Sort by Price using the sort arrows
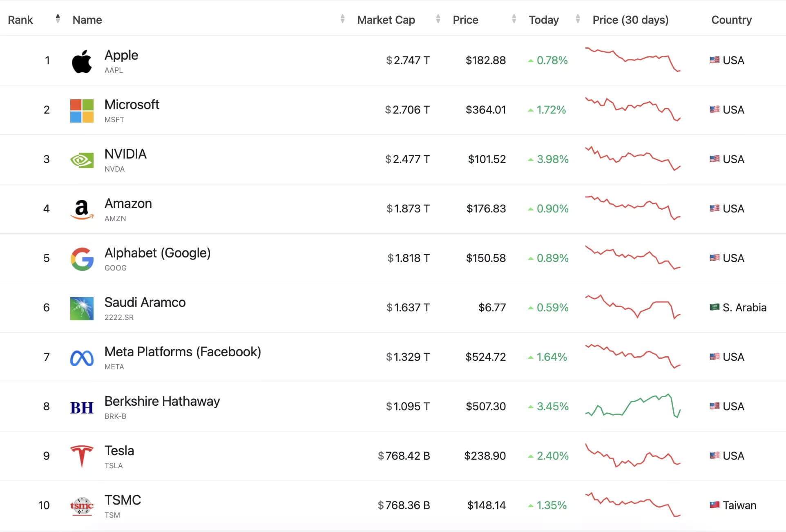The image size is (786, 532). coord(514,18)
